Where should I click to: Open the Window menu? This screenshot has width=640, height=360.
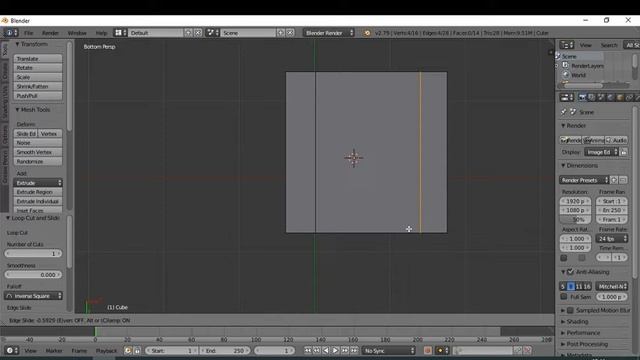coord(77,33)
